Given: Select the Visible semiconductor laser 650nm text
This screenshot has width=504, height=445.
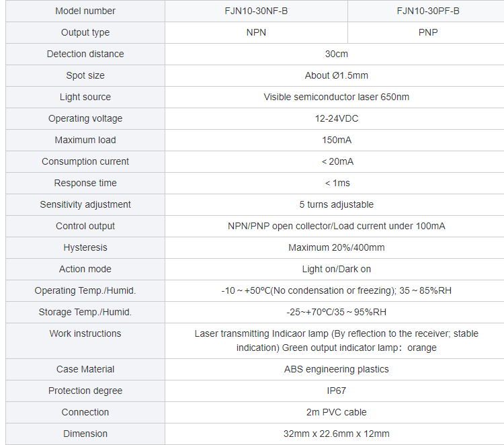Looking at the screenshot, I should [336, 97].
